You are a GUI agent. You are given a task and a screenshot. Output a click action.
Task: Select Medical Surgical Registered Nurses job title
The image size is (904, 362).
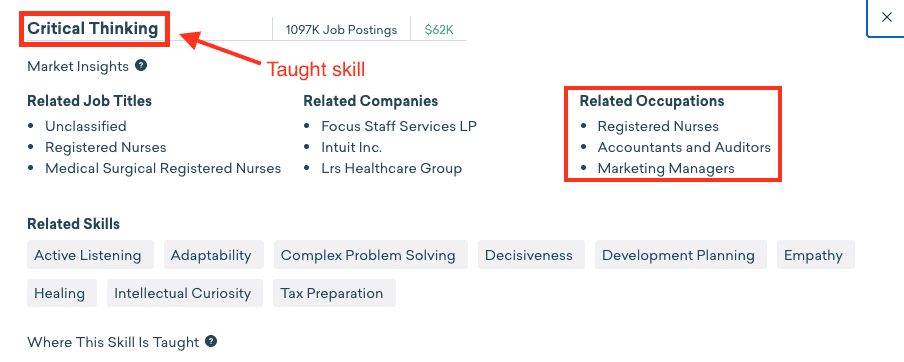point(163,168)
